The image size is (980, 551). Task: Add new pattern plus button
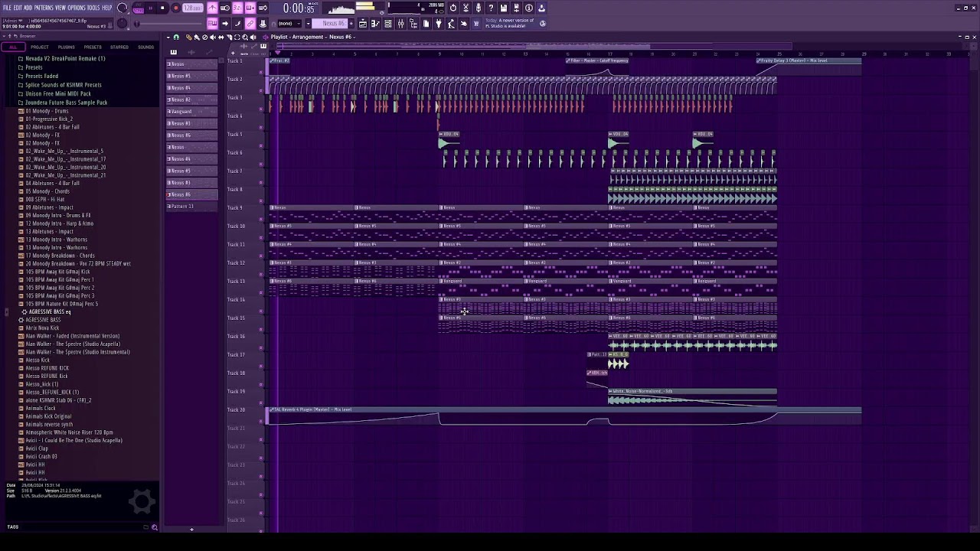point(351,22)
